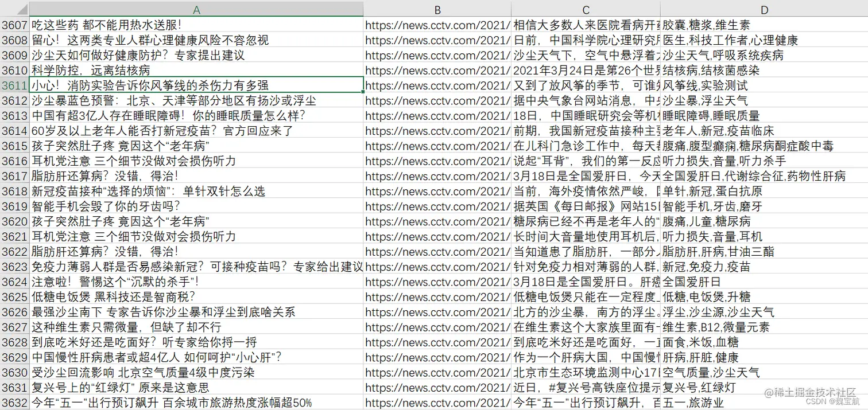The image size is (868, 410).
Task: Click cell starting '日前,中国科学院心理研究'
Action: pos(586,40)
